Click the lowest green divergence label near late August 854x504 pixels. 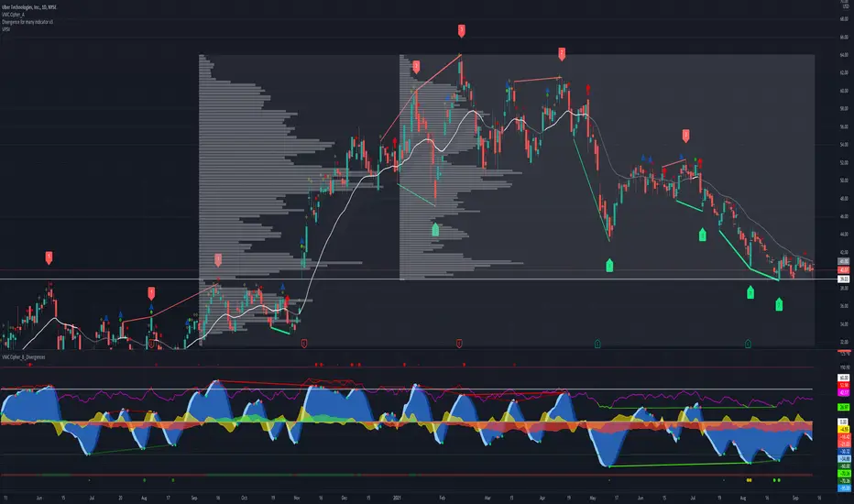(779, 304)
